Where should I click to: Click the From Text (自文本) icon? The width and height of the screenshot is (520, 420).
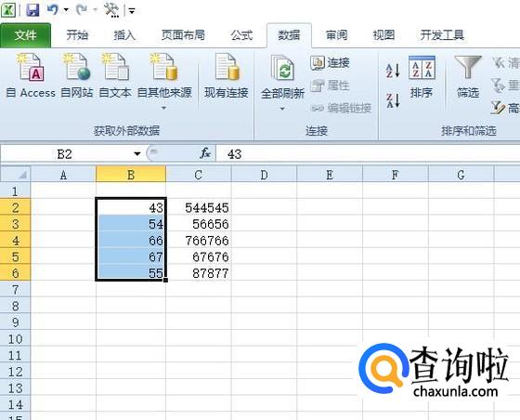(115, 67)
